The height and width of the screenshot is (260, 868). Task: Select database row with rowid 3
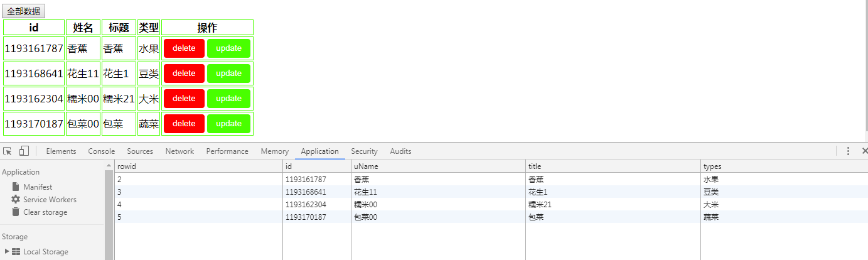click(491, 192)
